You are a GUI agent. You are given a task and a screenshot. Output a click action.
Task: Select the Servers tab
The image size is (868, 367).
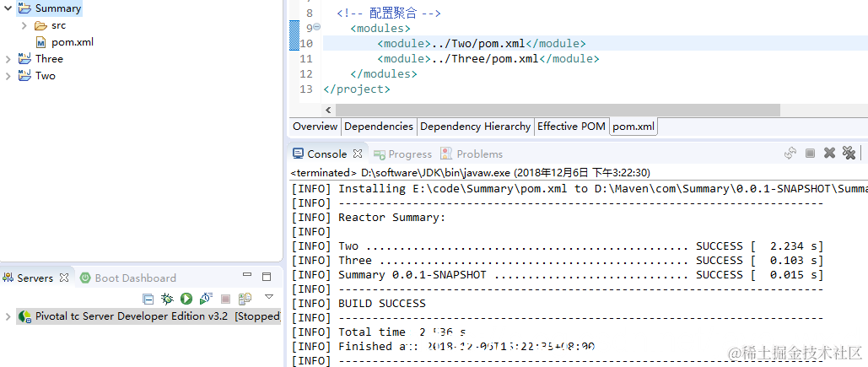35,278
